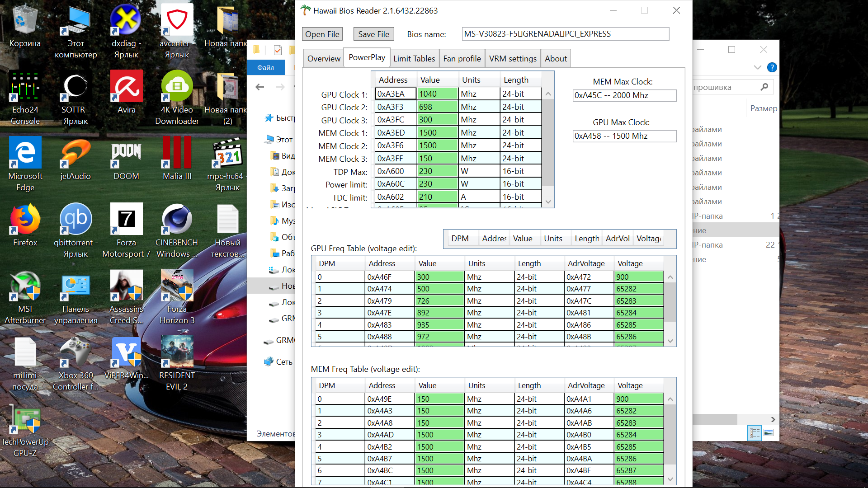This screenshot has height=488, width=868.
Task: Switch to the VRM settings tab
Action: (513, 59)
